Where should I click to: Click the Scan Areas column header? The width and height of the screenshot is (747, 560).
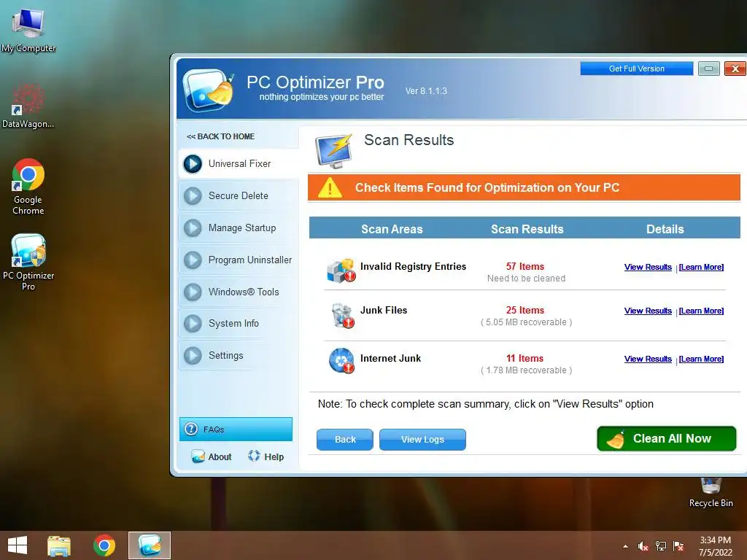[392, 229]
